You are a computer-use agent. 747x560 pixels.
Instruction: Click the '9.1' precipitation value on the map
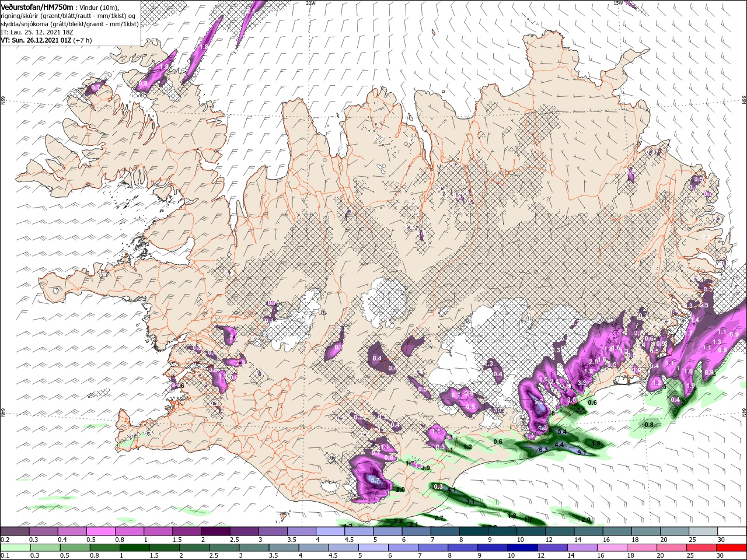point(582,453)
